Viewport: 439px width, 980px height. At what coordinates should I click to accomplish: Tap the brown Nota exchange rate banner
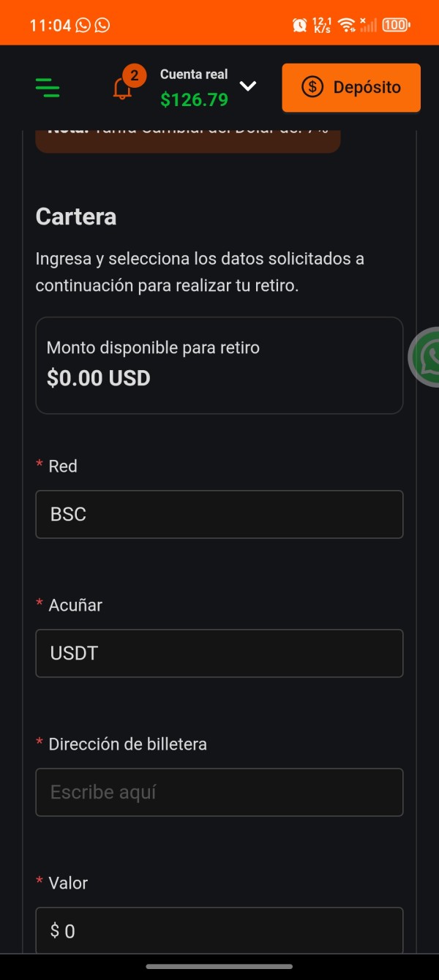point(187,140)
